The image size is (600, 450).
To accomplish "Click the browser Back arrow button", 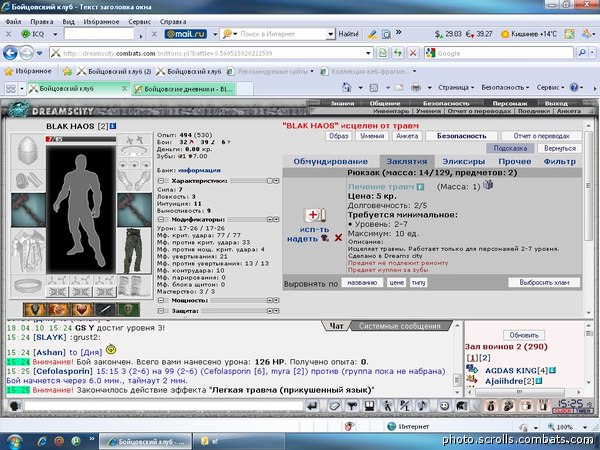I will point(10,53).
